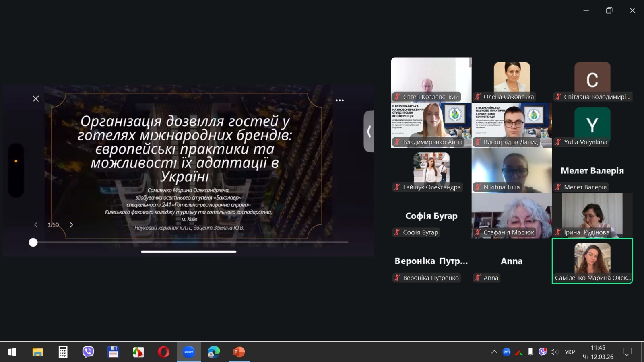Show hidden system tray icons
644x362 pixels.
494,352
